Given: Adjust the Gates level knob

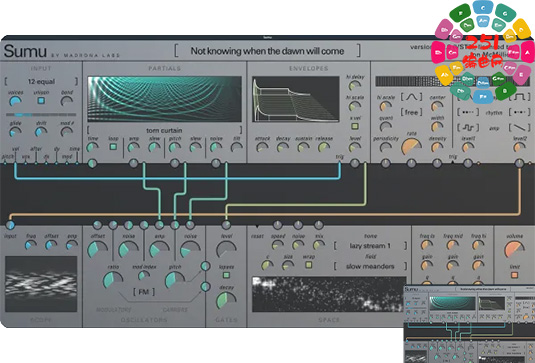Looking at the screenshot, I should click(226, 249).
